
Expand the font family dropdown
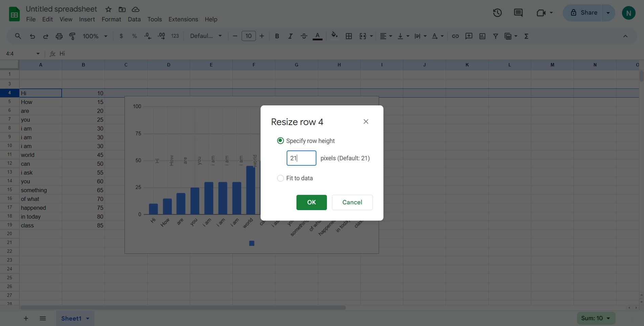206,36
